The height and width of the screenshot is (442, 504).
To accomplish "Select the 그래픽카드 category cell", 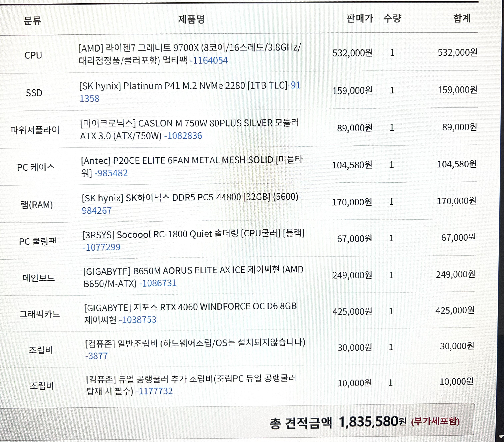I will coord(40,314).
